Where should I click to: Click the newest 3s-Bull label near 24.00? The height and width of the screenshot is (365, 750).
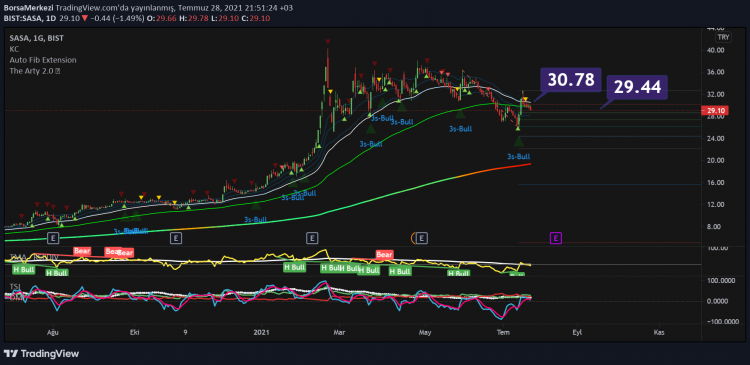[x=518, y=156]
